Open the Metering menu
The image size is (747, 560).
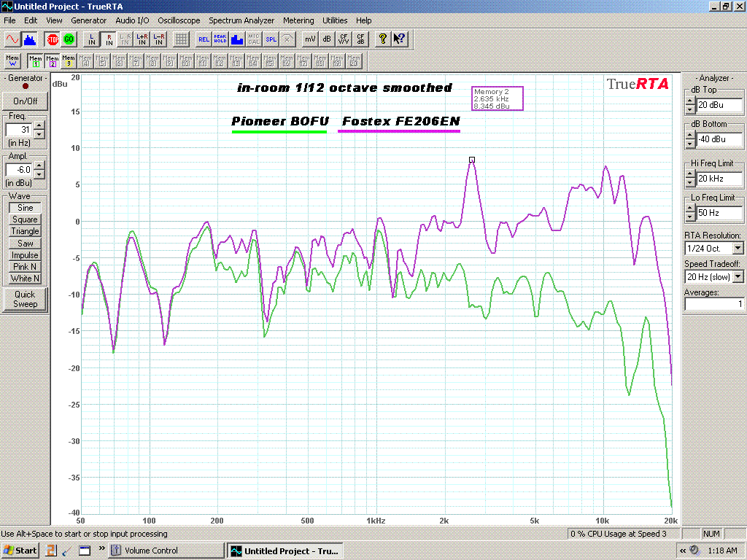(x=298, y=20)
